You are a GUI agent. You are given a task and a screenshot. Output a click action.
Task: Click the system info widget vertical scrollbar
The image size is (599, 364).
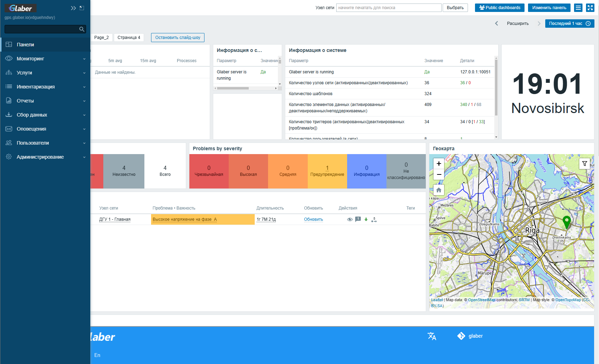[x=496, y=88]
